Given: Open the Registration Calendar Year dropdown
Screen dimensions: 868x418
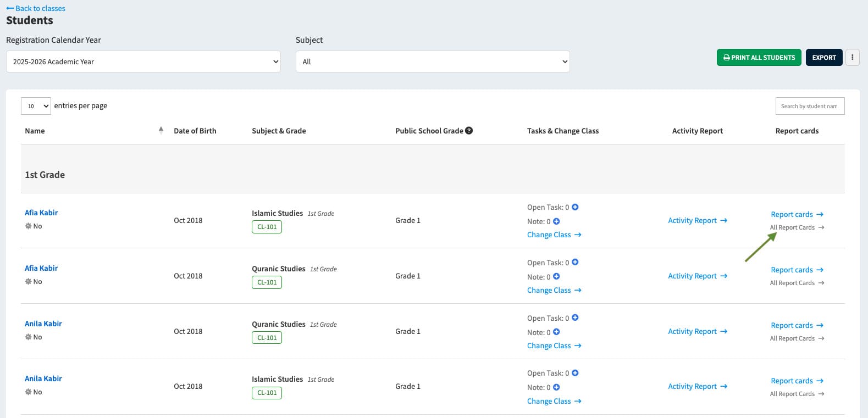Looking at the screenshot, I should pyautogui.click(x=143, y=62).
